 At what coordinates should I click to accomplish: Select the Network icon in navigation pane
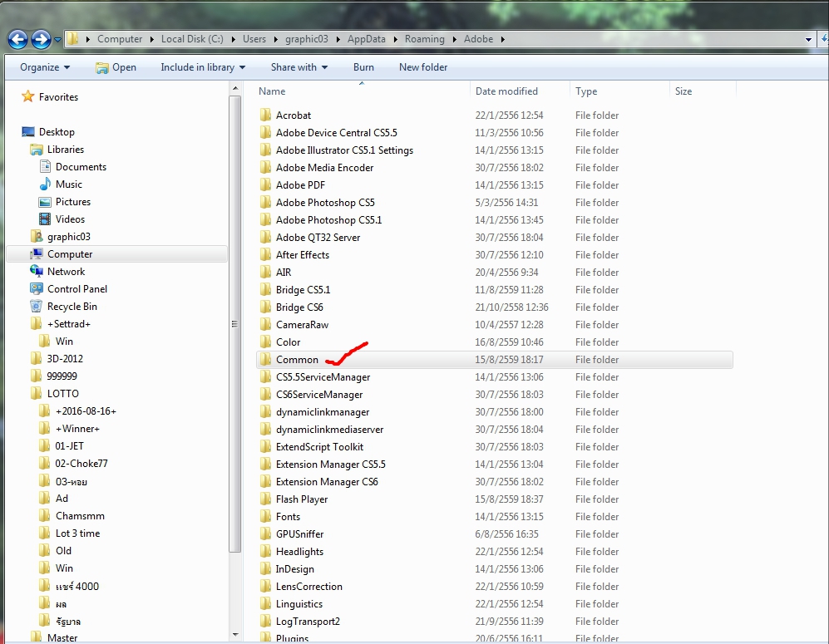point(37,271)
